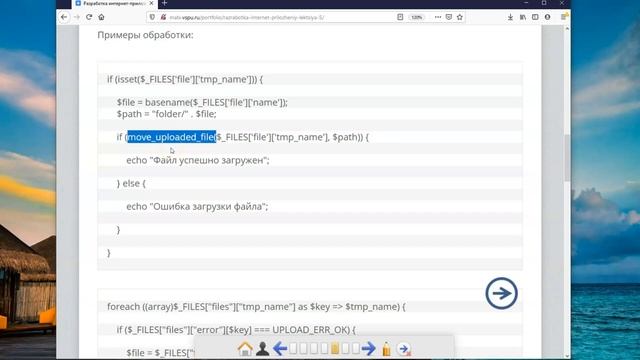Click the highlighted 'move_uploaded_file' text

pos(171,137)
